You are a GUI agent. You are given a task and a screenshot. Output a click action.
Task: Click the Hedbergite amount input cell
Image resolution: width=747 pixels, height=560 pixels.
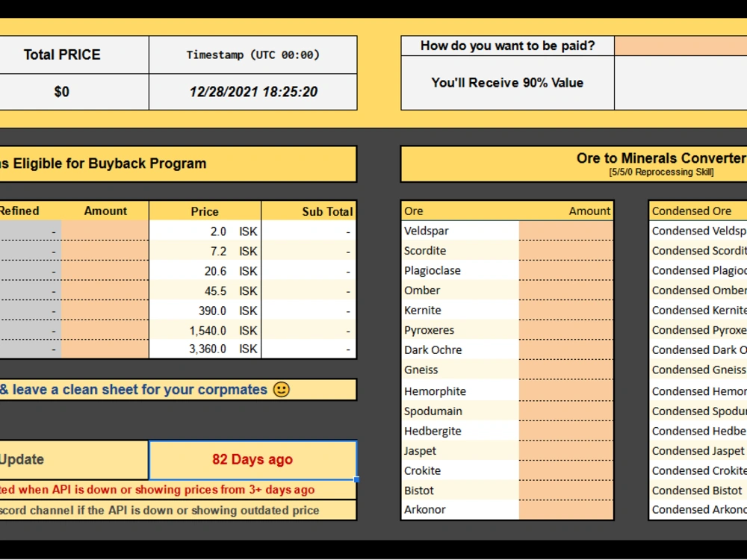tap(566, 431)
